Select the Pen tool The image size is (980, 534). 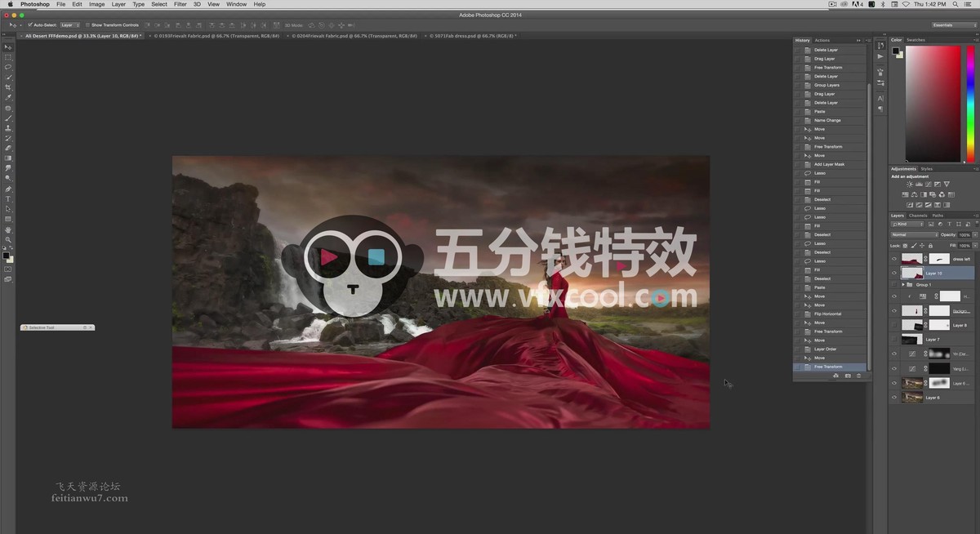pyautogui.click(x=8, y=189)
